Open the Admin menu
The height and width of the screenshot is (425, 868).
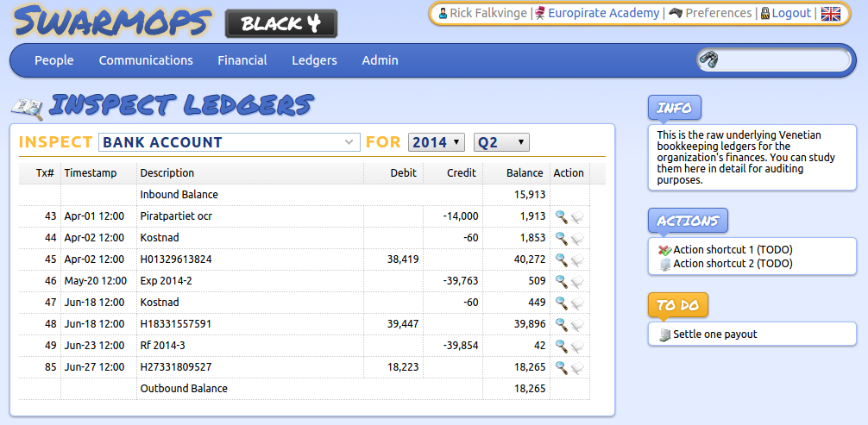(380, 60)
